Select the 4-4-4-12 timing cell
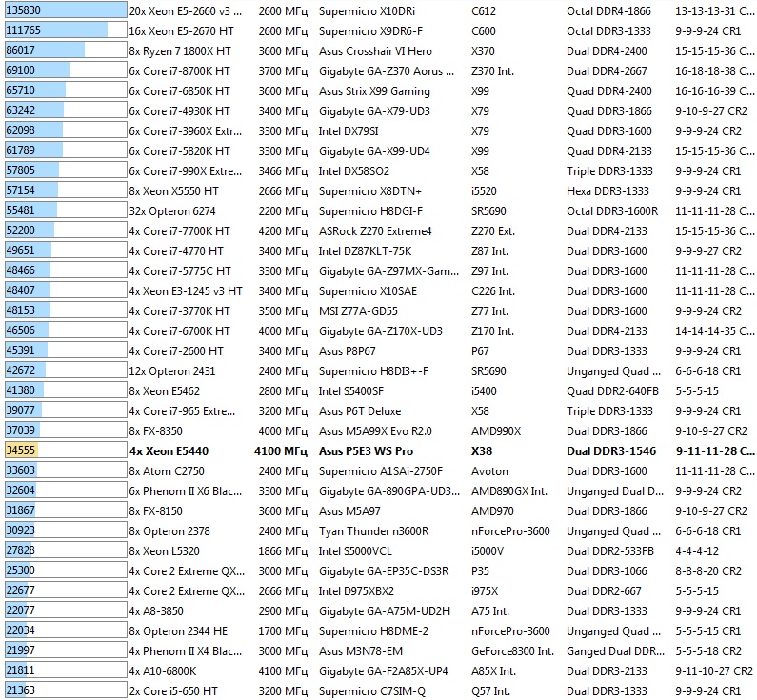The image size is (757, 700). [697, 550]
